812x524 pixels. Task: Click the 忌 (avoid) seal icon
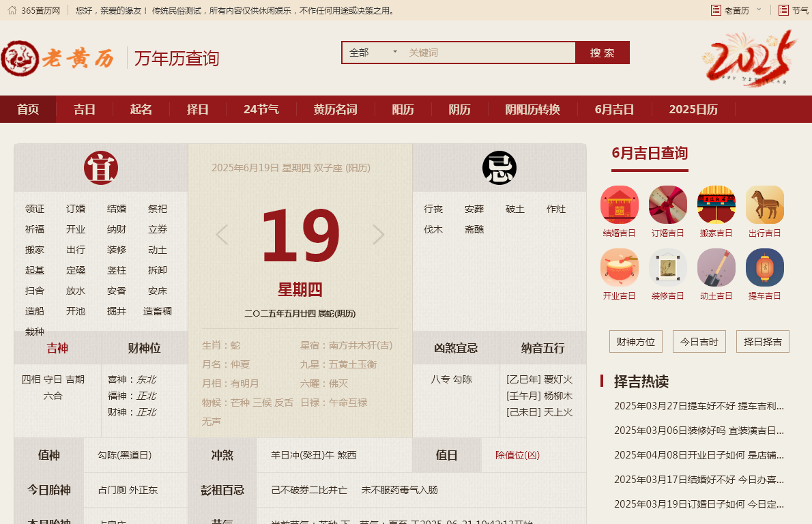click(499, 169)
